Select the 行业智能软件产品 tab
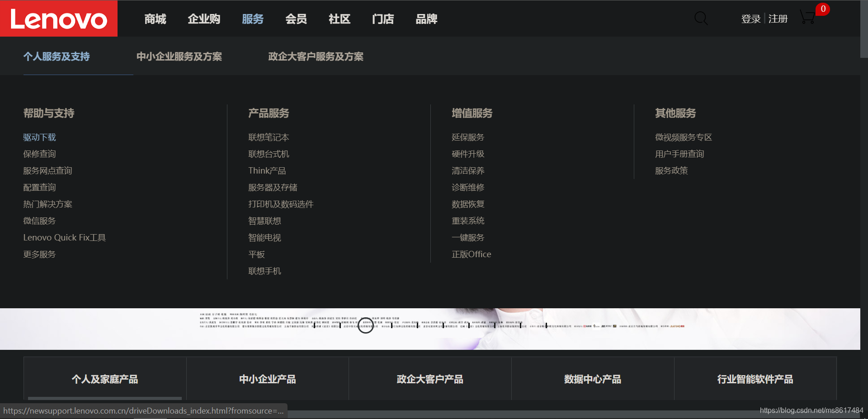 pyautogui.click(x=755, y=379)
